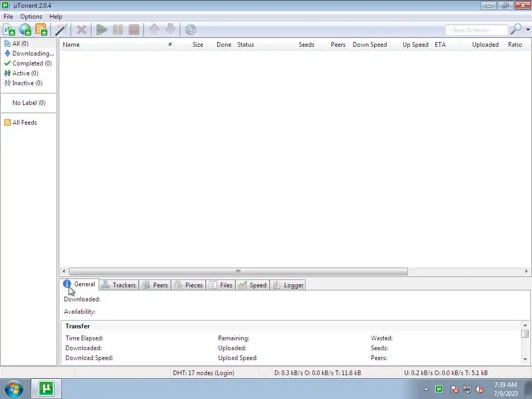
Task: Open the Options menu
Action: pyautogui.click(x=31, y=17)
